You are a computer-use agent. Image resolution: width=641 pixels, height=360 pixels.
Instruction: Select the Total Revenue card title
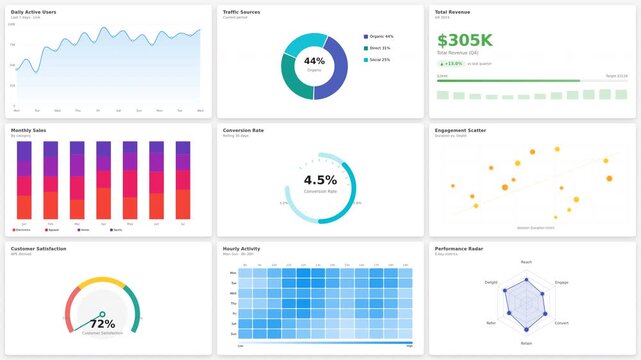coord(452,12)
